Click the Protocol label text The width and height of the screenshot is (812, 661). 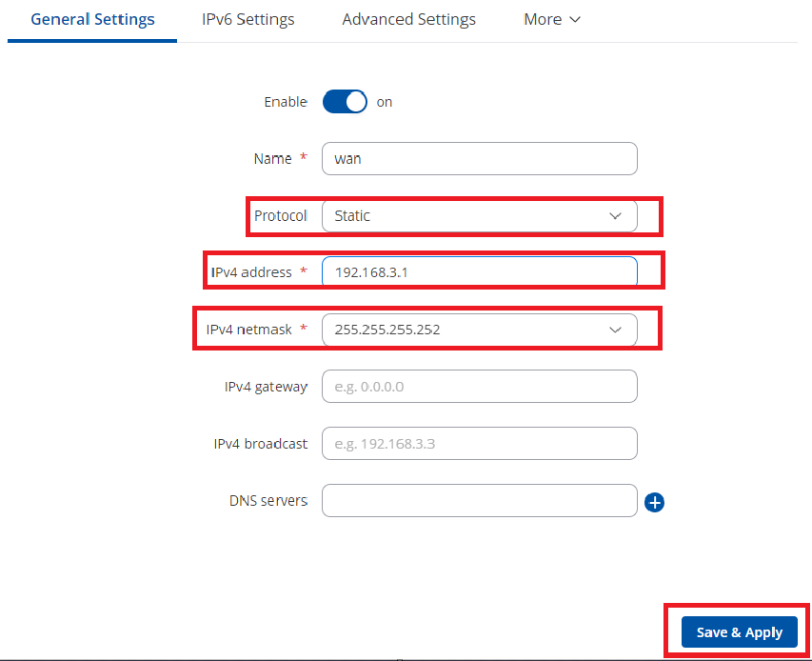tap(281, 215)
